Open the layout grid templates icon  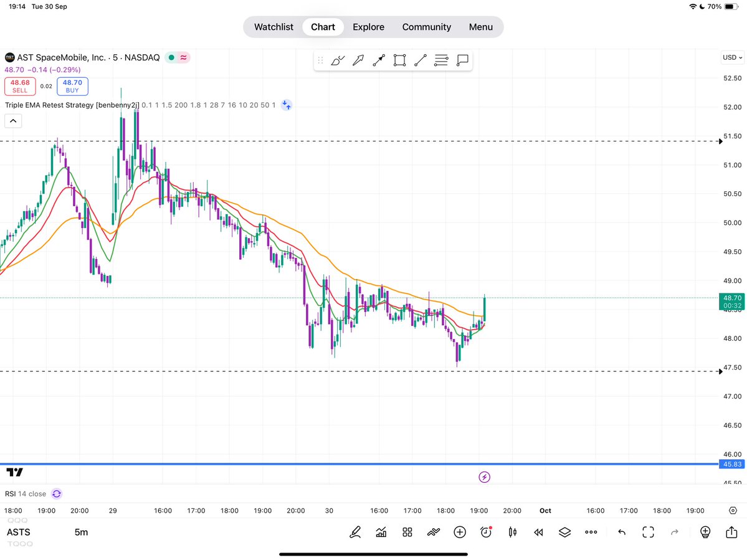point(407,533)
